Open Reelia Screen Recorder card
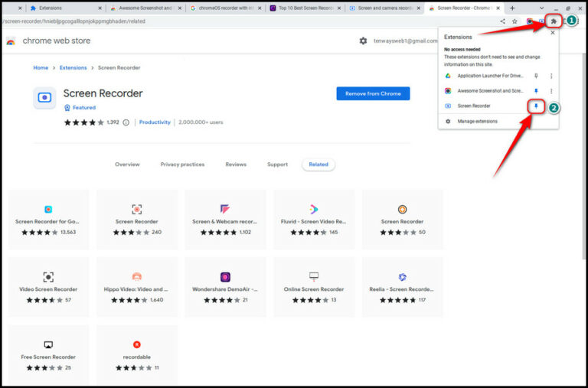 pyautogui.click(x=403, y=287)
